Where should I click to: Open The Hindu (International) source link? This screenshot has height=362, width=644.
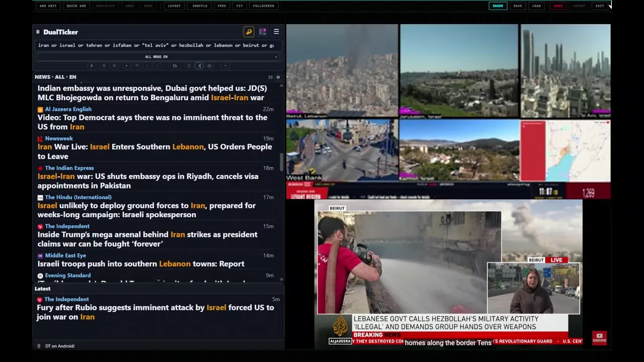(x=78, y=197)
